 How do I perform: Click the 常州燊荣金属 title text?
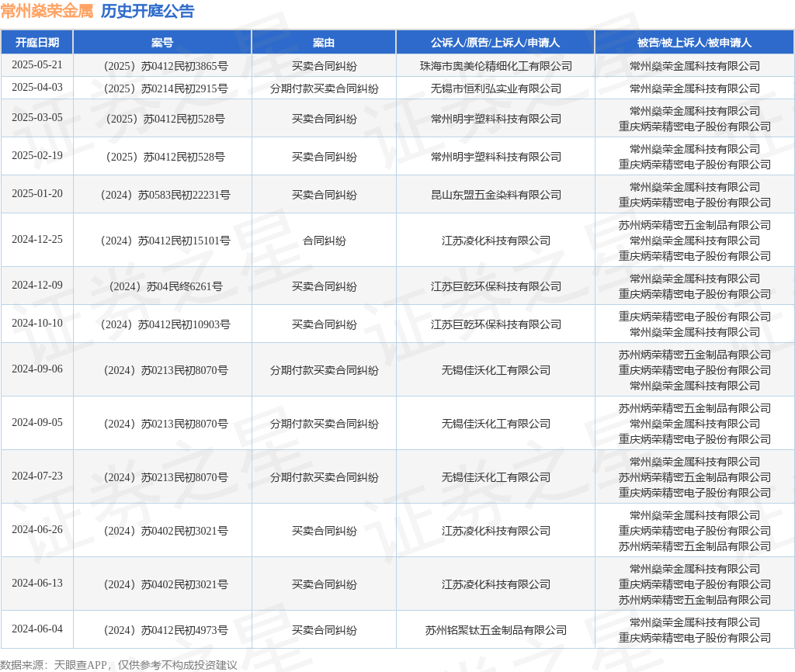(47, 11)
